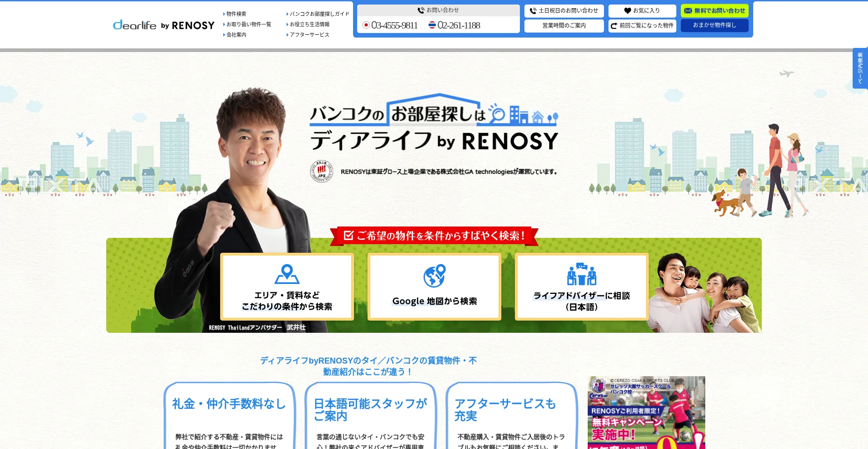Select お取り扱い物件一覧 menu item
The image size is (868, 449).
(x=247, y=24)
